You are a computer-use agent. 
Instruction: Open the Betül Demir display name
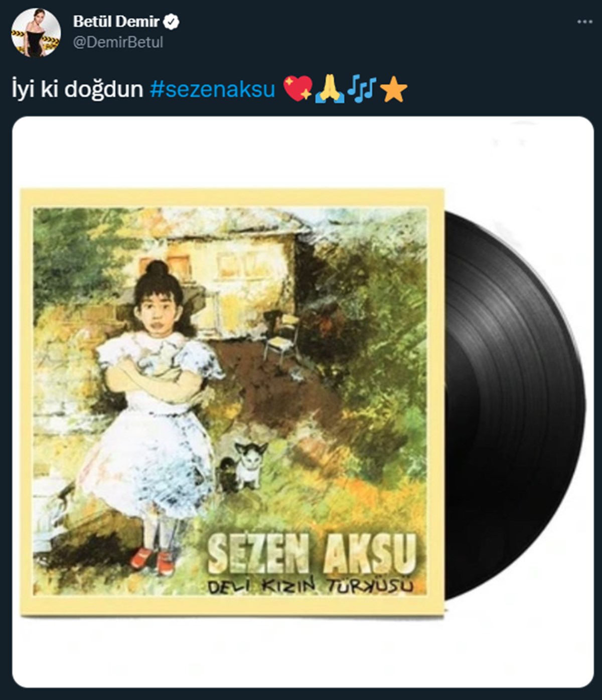[116, 22]
